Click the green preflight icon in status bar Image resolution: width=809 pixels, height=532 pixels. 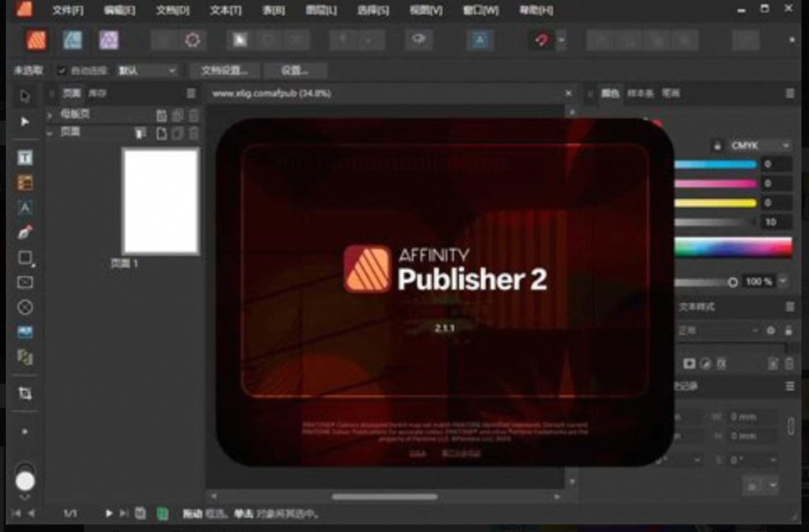pos(162,514)
